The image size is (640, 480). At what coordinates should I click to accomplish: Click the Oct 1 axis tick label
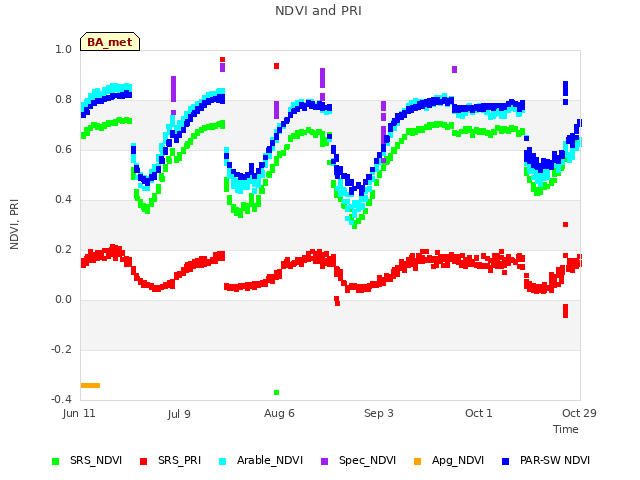coord(479,413)
